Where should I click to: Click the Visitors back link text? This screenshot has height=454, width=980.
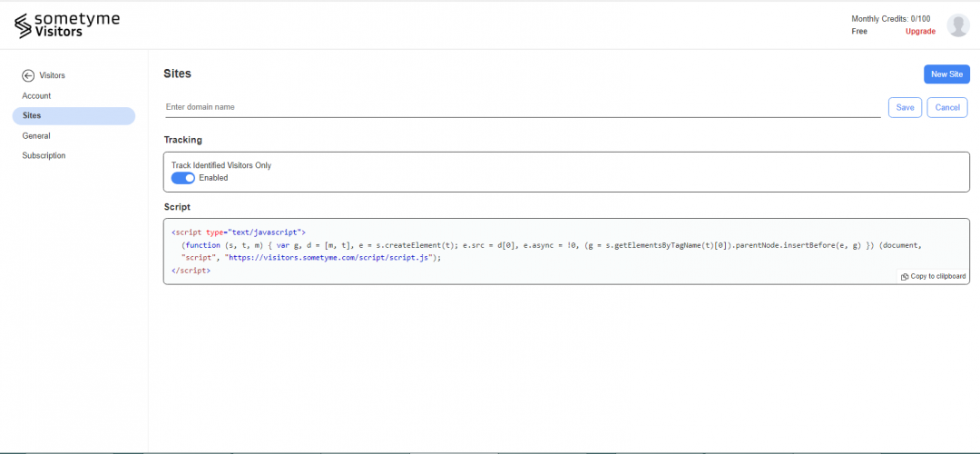click(52, 75)
